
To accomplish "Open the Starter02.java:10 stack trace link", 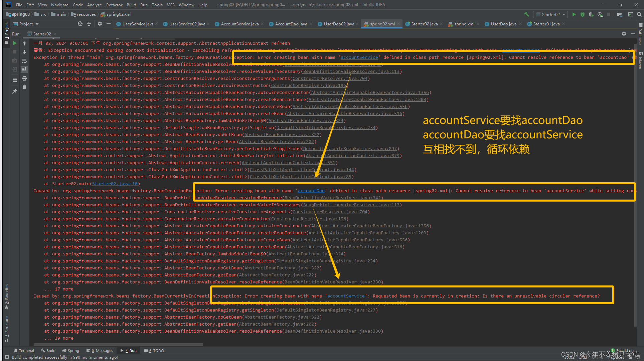I will 115,184.
